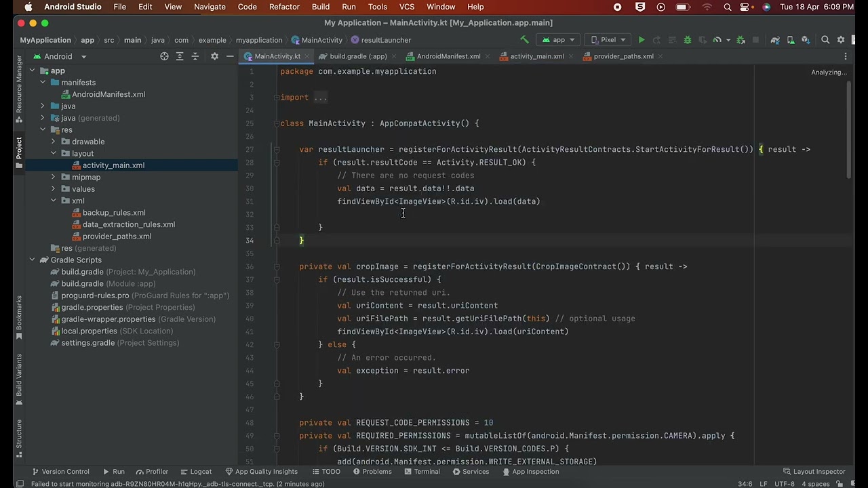Image resolution: width=868 pixels, height=488 pixels.
Task: Click the Run with Coverage icon
Action: click(703, 40)
